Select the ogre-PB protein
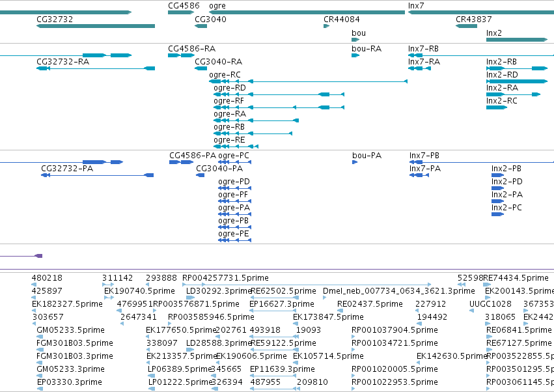 pyautogui.click(x=234, y=228)
